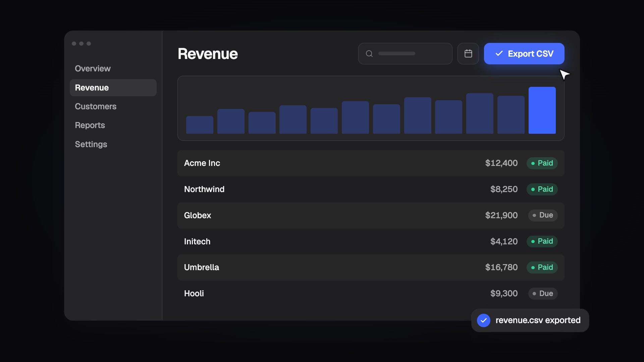Open the Settings page
The height and width of the screenshot is (362, 644).
pos(91,144)
